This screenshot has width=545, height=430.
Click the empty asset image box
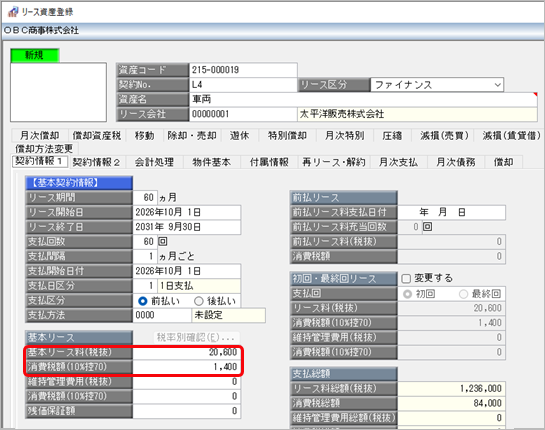pyautogui.click(x=58, y=92)
